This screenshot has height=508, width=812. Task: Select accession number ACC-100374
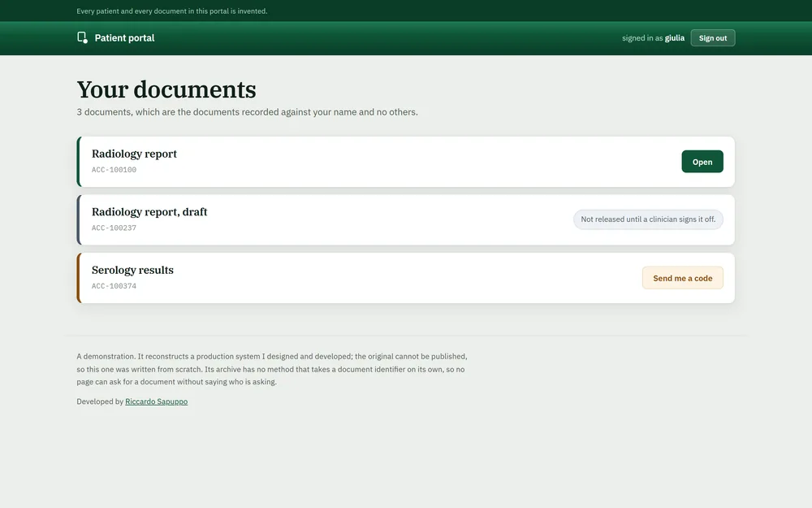114,285
